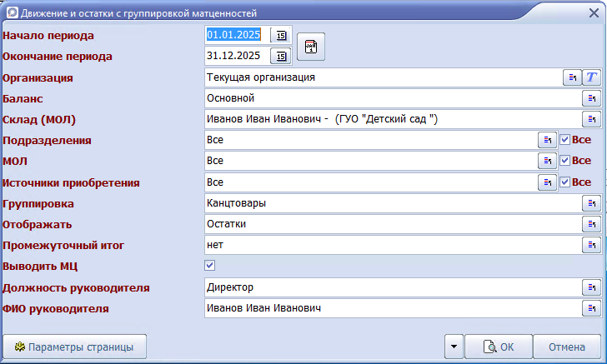Viewport: 607px width, 364px height.
Task: Expand the Промежуточный итог selection list
Action: point(591,245)
